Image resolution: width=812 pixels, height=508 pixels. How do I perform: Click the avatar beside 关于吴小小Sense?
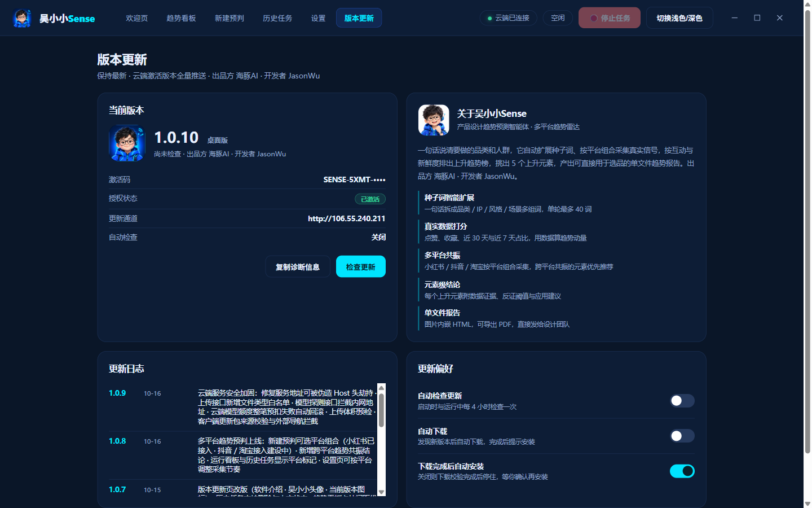[x=434, y=120]
